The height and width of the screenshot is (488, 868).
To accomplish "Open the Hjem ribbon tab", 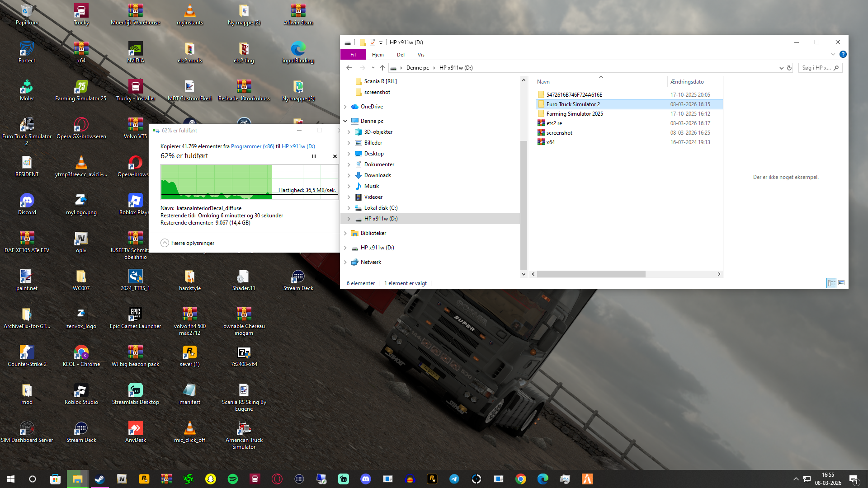I will 377,55.
